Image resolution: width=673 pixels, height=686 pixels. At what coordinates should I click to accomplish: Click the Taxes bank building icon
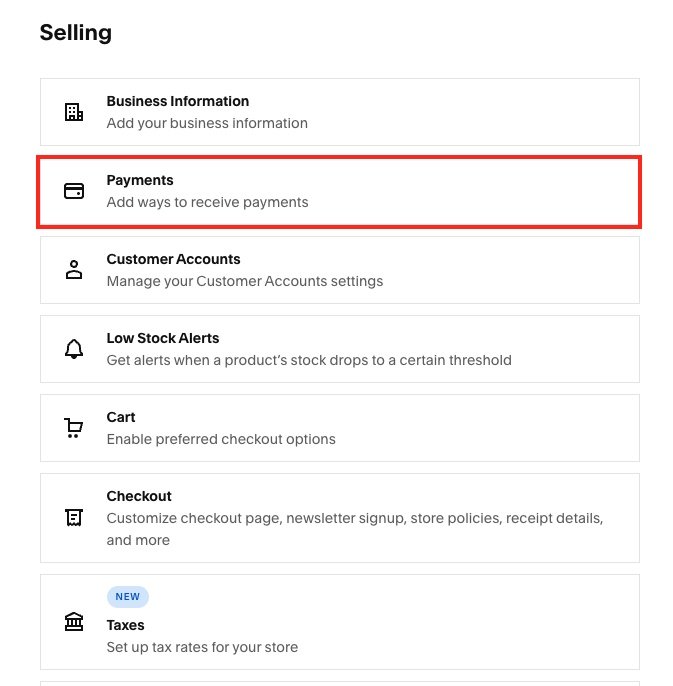[74, 622]
